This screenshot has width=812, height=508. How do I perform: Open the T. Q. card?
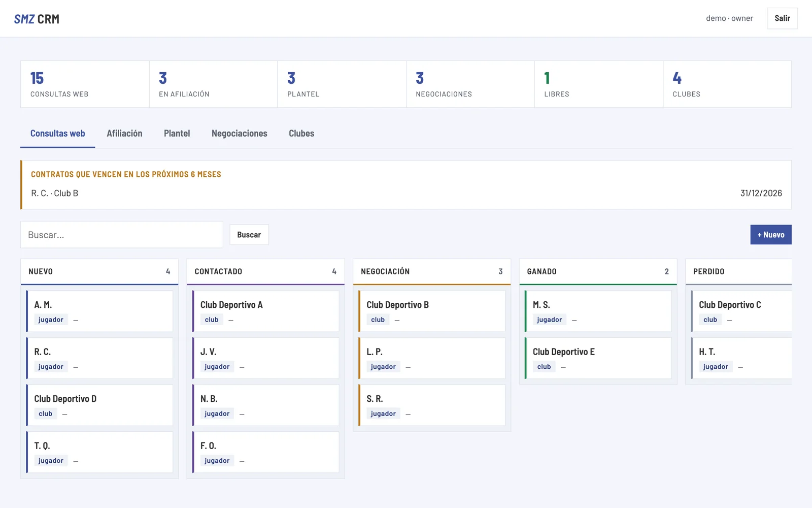[x=99, y=452]
